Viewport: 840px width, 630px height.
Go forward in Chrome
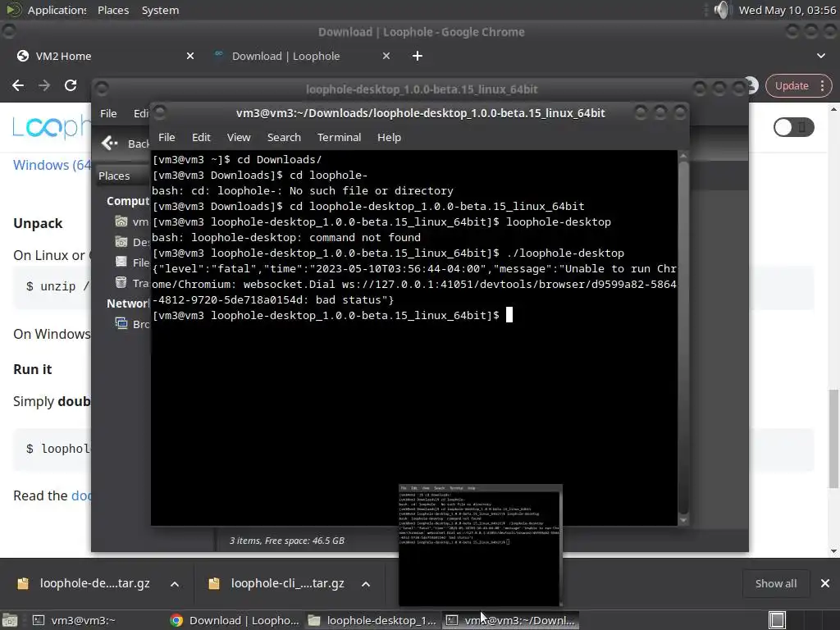coord(44,85)
